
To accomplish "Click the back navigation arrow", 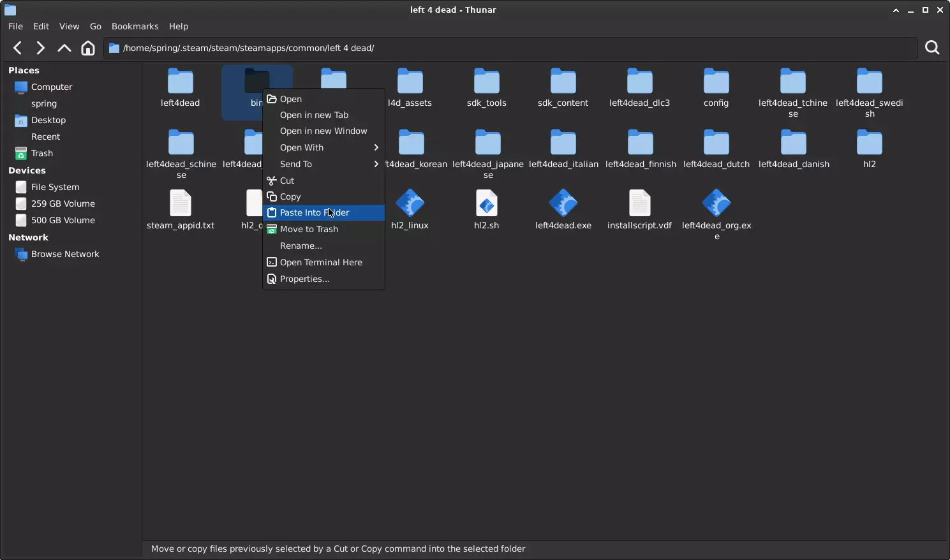I will 18,48.
